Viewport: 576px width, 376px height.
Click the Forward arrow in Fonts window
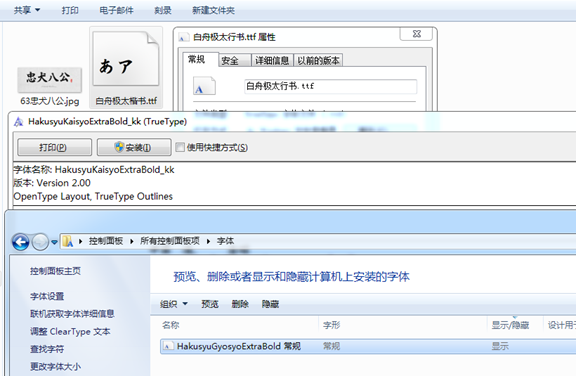(40, 242)
